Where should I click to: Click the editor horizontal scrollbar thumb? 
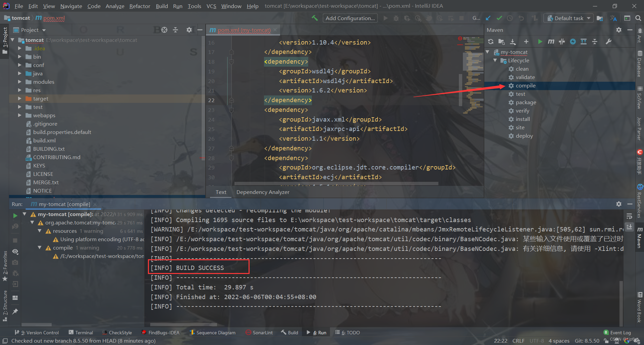tap(336, 184)
